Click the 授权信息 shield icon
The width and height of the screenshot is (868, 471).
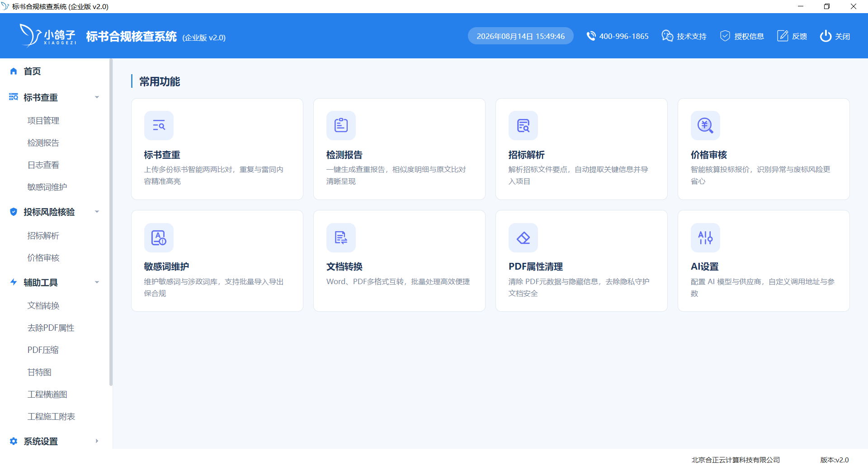coord(725,36)
